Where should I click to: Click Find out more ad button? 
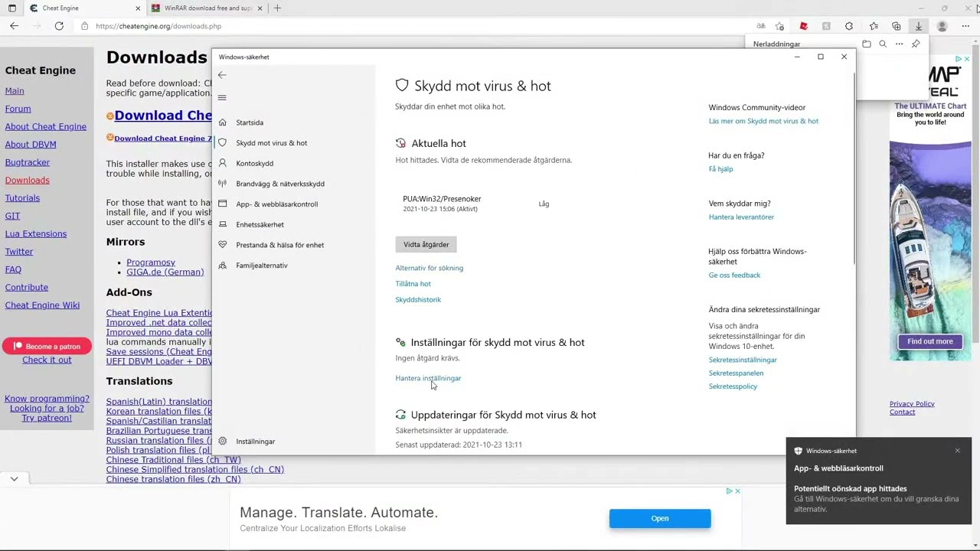pyautogui.click(x=930, y=341)
